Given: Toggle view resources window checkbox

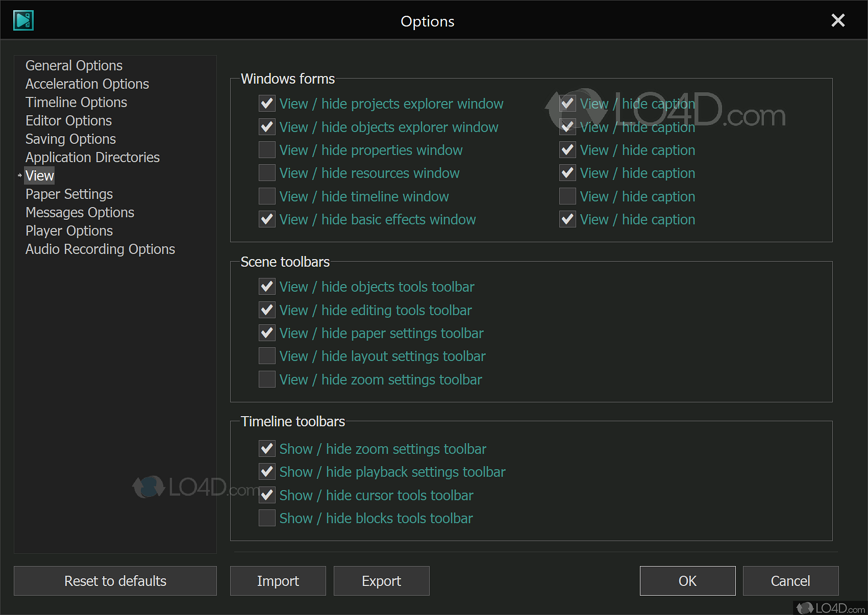Looking at the screenshot, I should tap(267, 173).
